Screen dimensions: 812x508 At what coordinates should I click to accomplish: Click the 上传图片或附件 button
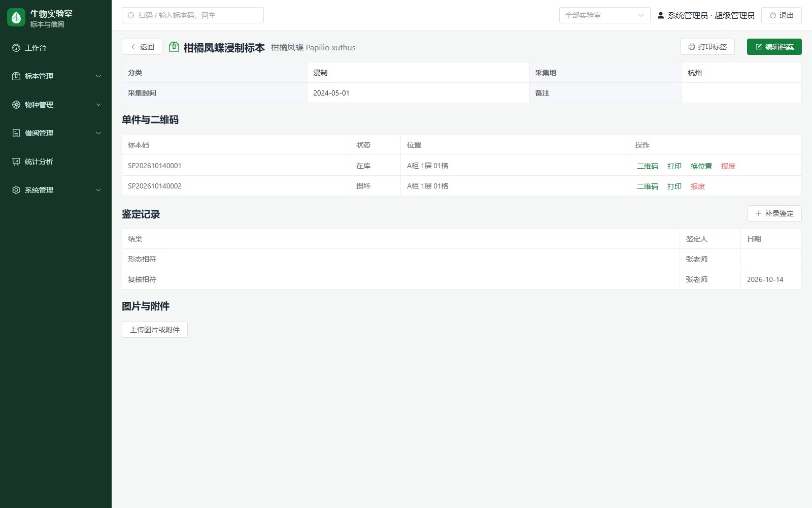coord(155,330)
